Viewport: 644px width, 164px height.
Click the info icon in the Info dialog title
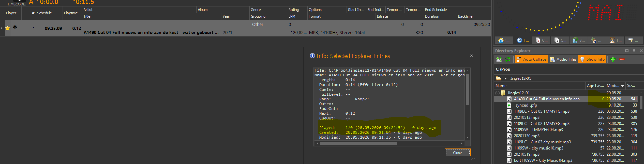[312, 56]
